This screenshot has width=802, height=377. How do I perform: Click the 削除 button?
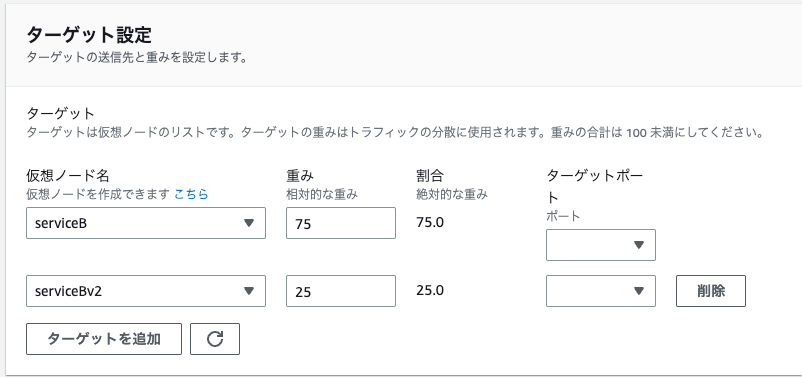710,291
